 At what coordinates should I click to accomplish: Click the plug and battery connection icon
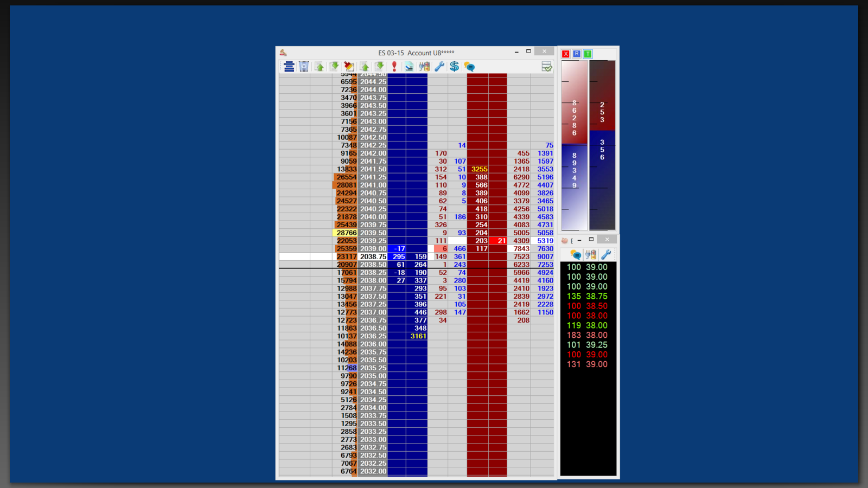pos(424,67)
